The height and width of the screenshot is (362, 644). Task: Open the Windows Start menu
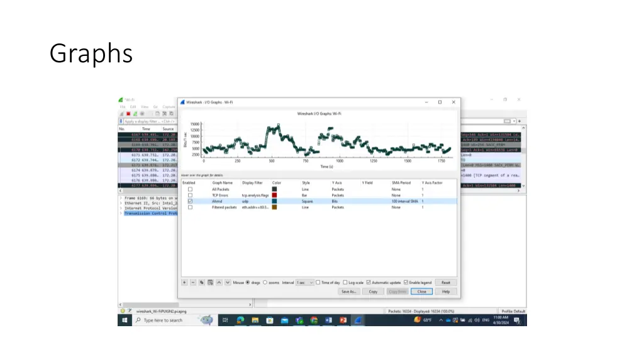[x=125, y=320]
